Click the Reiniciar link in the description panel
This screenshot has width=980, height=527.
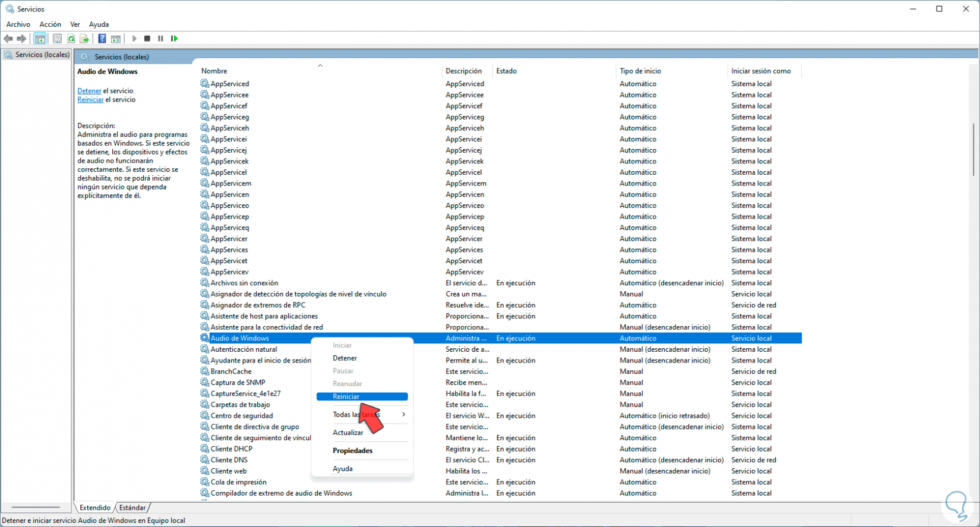click(x=90, y=100)
